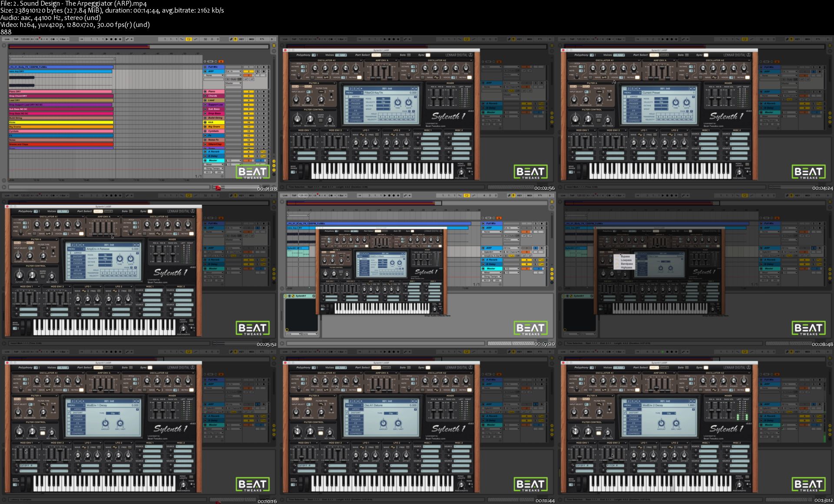The image size is (834, 504).
Task: Click next preset arrow in the 00:10:16 Sylenth display
Action: click(138, 401)
